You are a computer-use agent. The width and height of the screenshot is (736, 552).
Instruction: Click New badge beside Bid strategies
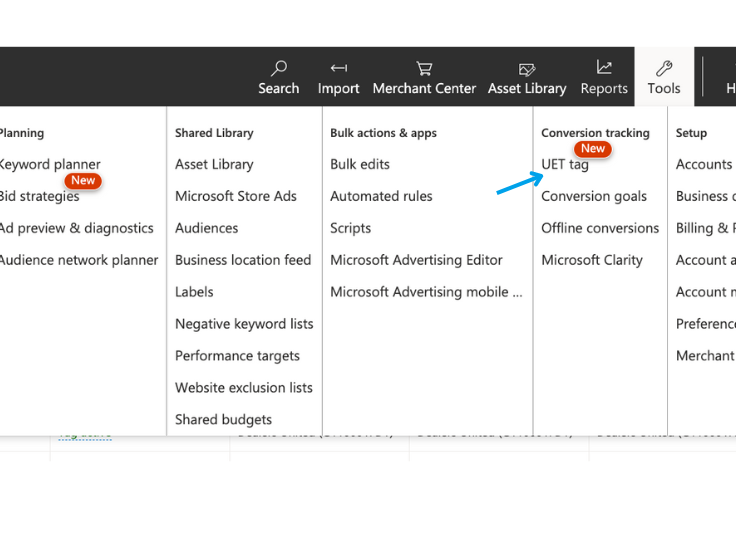[83, 181]
